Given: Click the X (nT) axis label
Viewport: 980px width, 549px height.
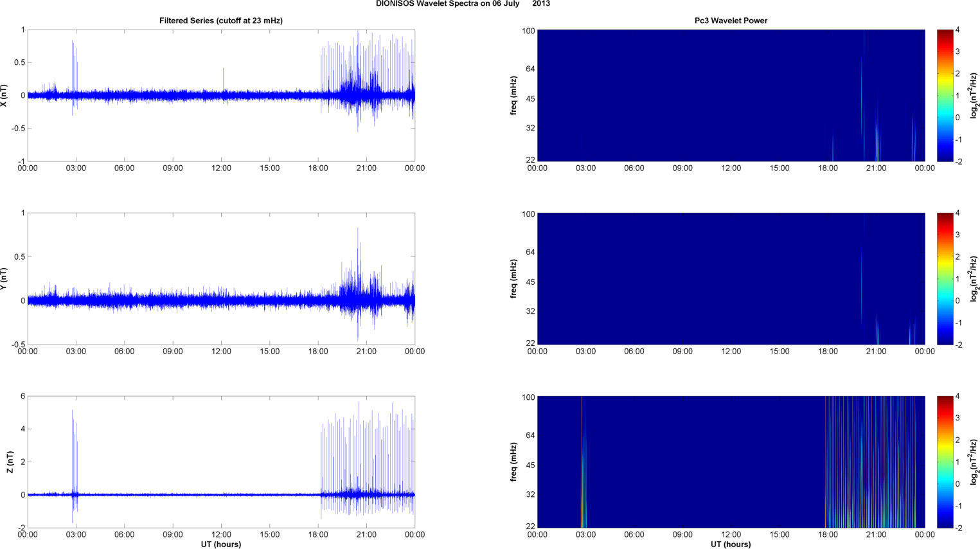Looking at the screenshot, I should point(4,95).
